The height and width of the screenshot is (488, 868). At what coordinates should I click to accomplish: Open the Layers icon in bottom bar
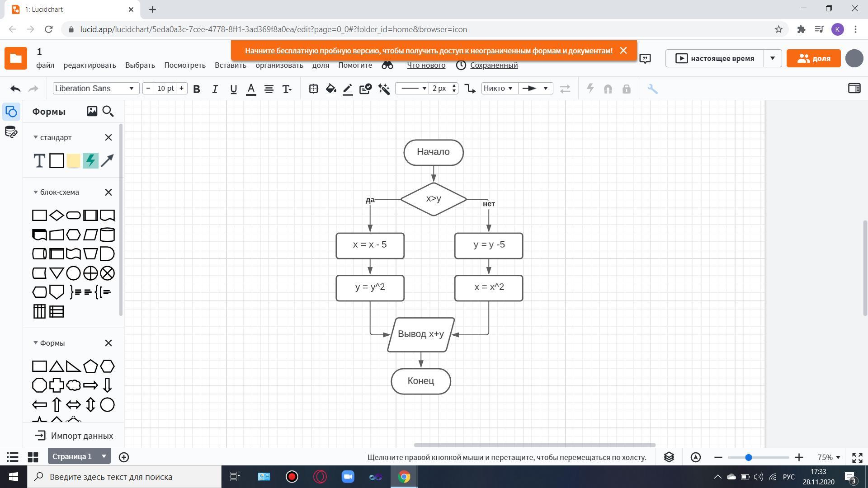(x=669, y=457)
